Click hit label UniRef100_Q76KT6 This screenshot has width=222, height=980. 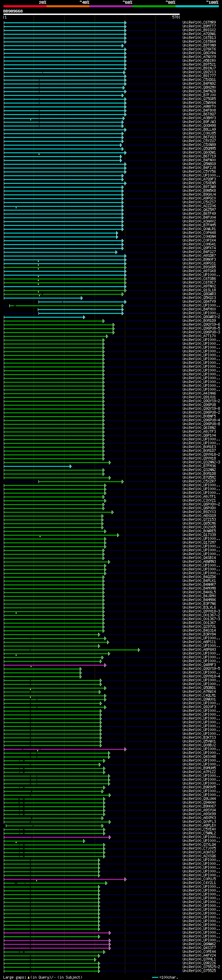(x=199, y=49)
